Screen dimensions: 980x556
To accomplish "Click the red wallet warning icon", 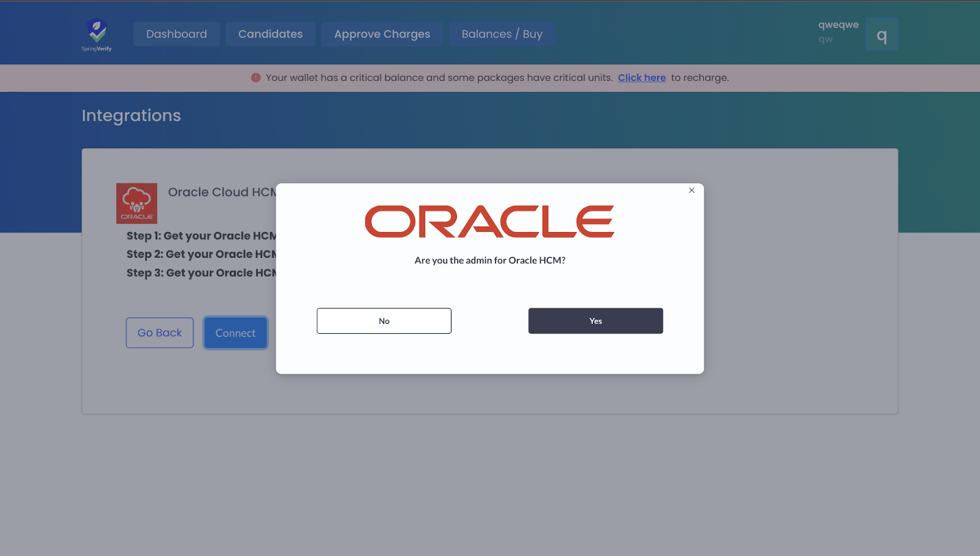I will [x=256, y=78].
